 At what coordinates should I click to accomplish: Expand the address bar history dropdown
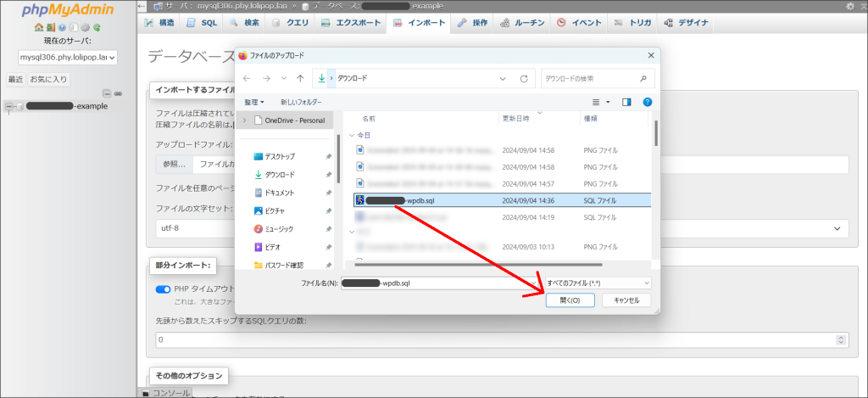(503, 79)
